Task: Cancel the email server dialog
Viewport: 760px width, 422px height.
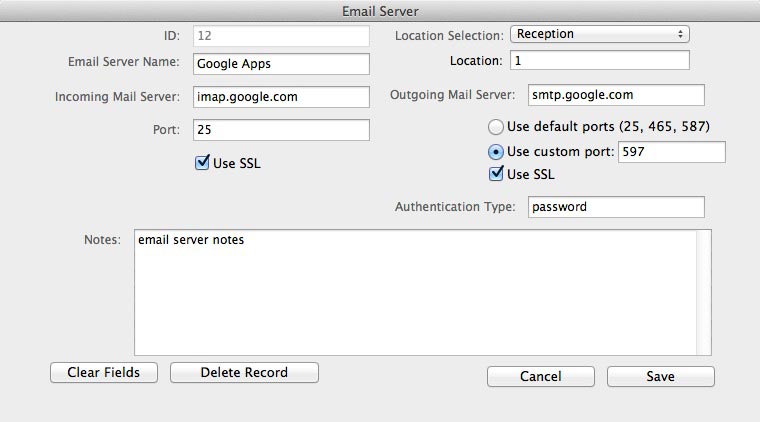Action: pos(540,376)
